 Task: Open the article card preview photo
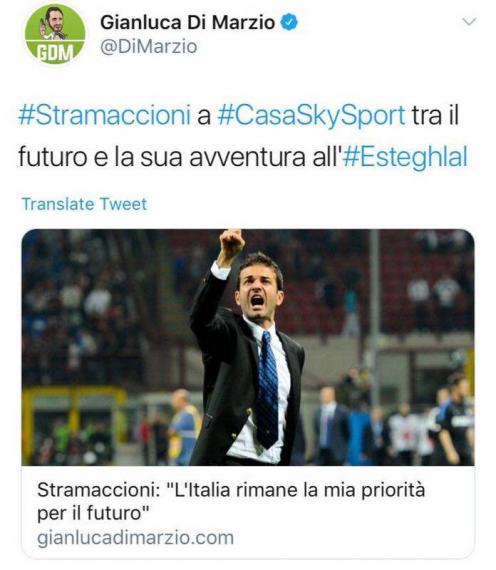click(248, 347)
